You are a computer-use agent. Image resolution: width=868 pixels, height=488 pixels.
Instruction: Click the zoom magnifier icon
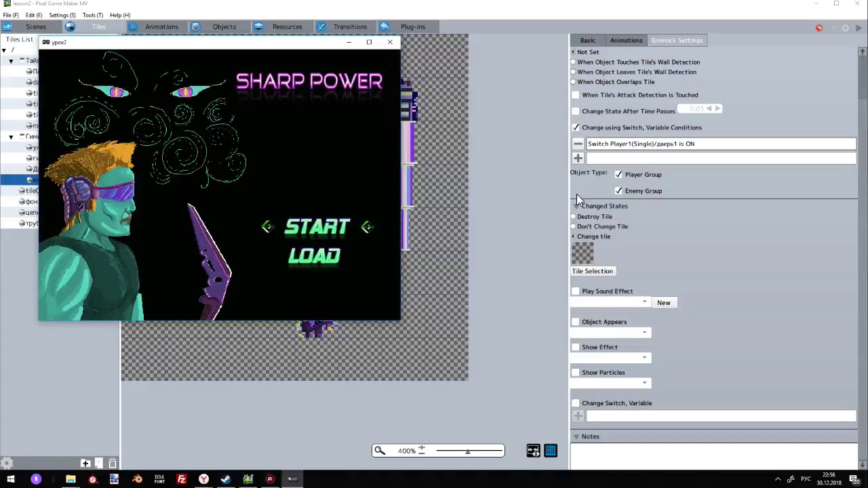pos(380,451)
